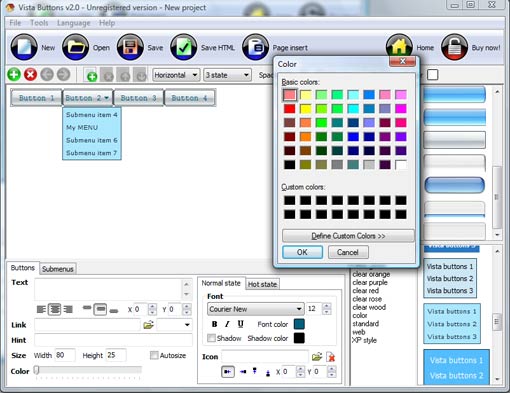
Task: Enable the Autosize checkbox
Action: pyautogui.click(x=154, y=355)
